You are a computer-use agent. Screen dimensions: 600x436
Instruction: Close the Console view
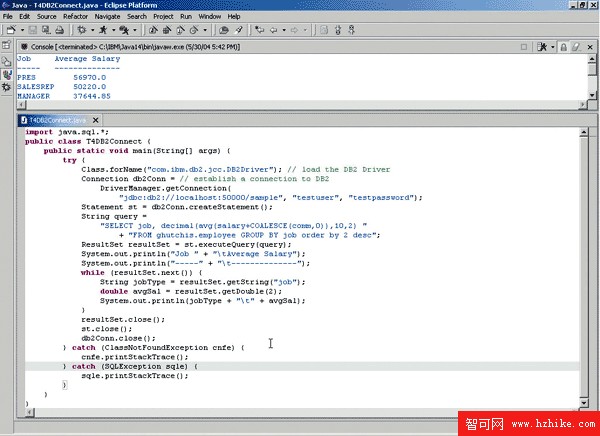tap(590, 47)
